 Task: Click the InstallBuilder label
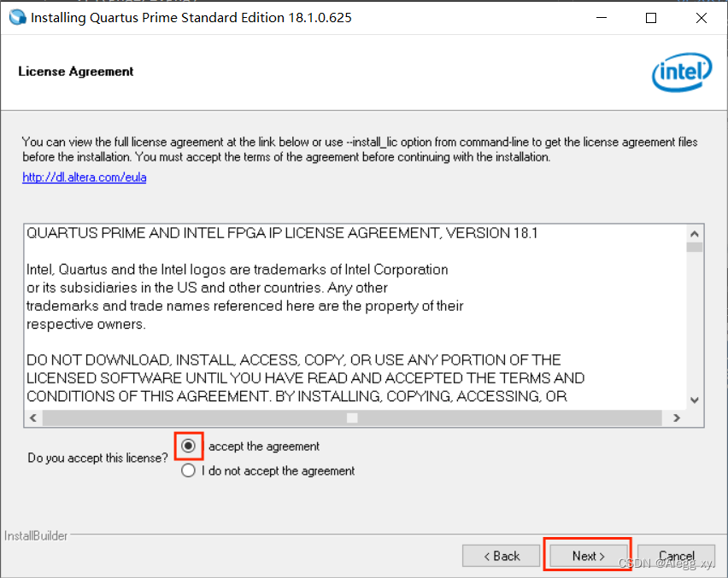point(36,536)
